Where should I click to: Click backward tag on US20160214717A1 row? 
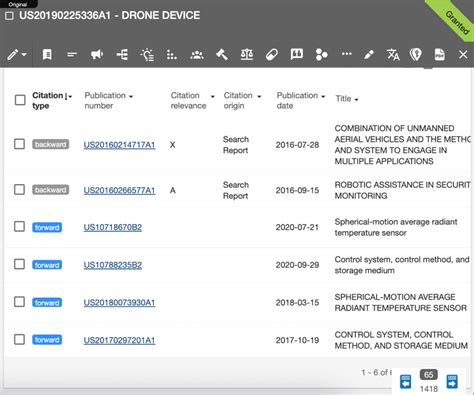click(51, 144)
